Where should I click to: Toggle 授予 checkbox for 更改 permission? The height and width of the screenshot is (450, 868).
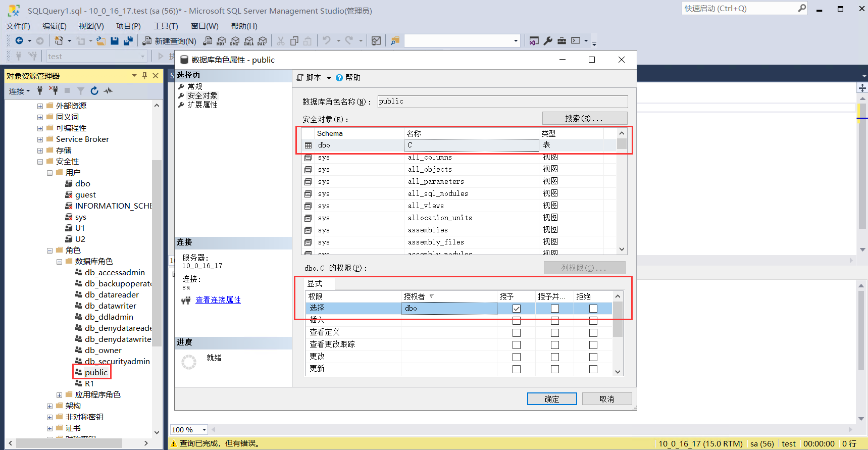tap(517, 357)
